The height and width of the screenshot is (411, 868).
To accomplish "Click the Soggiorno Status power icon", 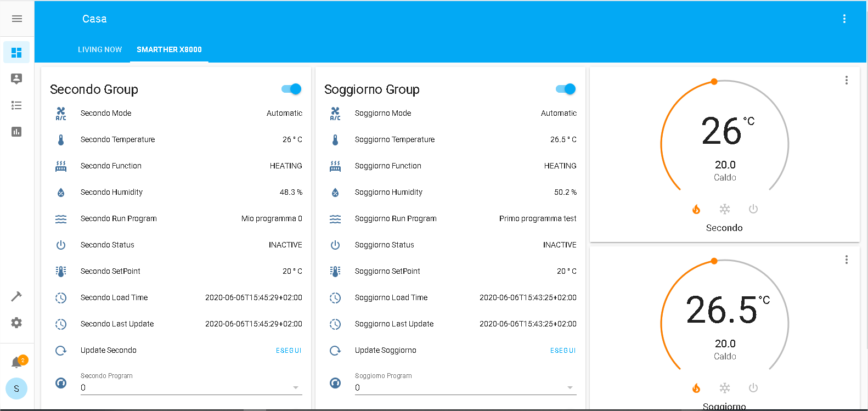I will point(335,245).
